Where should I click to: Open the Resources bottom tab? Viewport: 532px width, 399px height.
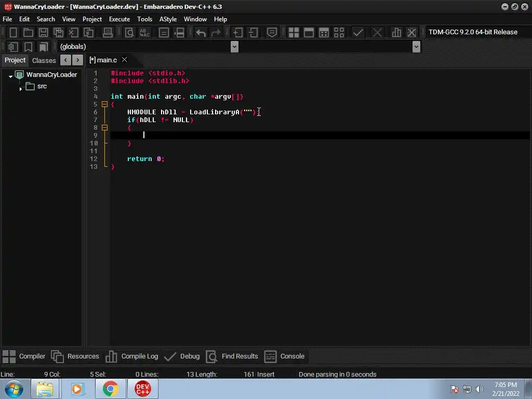75,356
